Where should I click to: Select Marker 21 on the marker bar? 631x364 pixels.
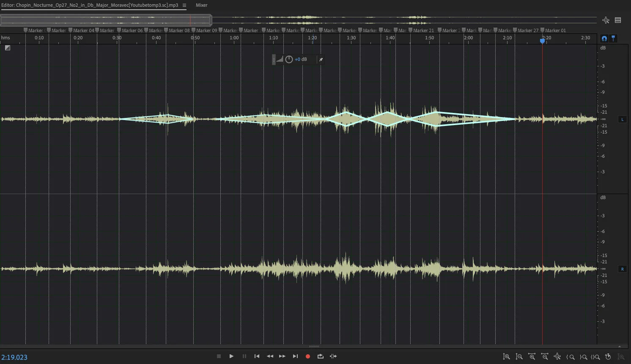coord(421,30)
